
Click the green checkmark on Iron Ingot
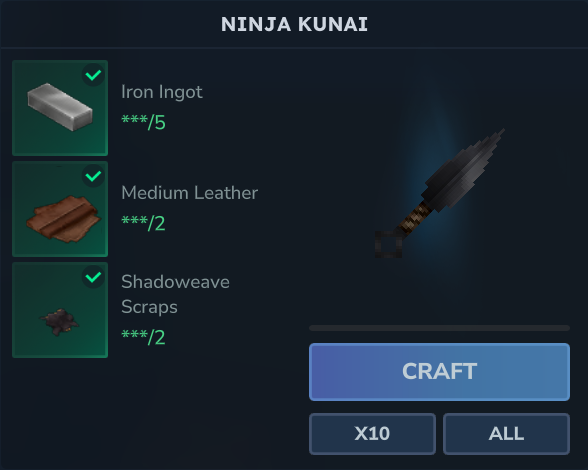(93, 75)
